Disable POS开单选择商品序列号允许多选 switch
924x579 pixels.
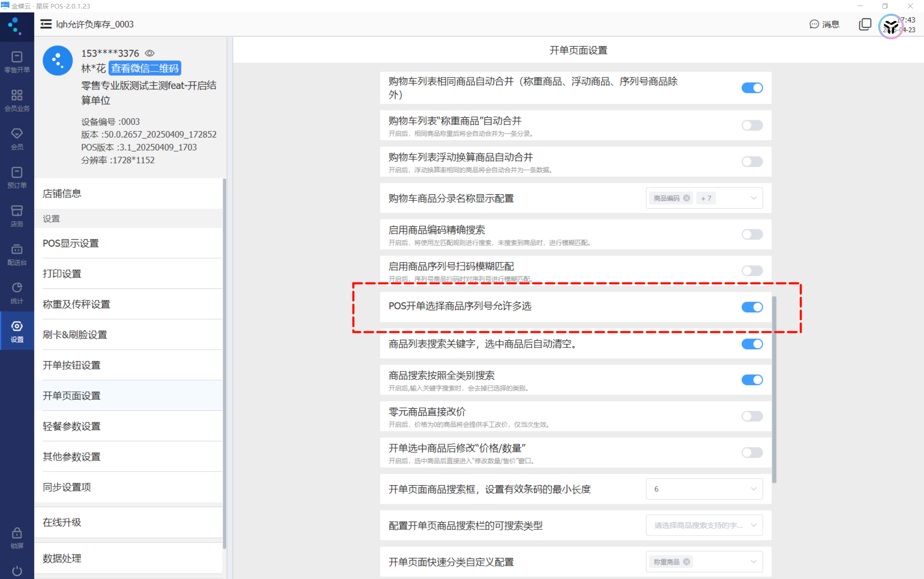coord(752,307)
